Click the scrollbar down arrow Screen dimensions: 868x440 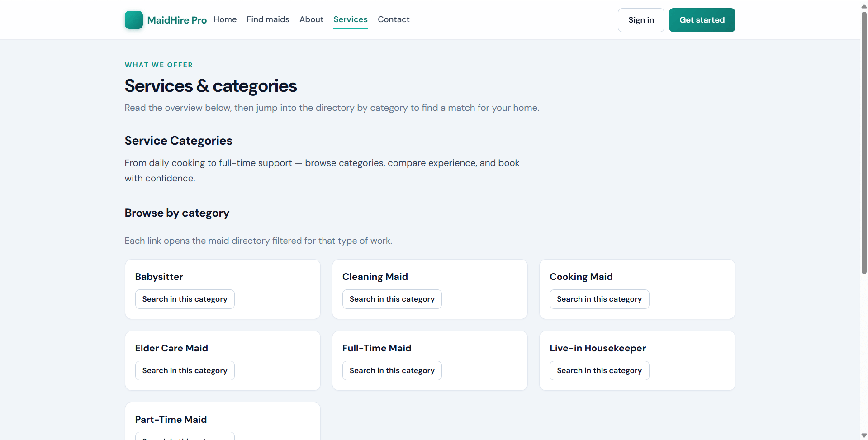864,435
